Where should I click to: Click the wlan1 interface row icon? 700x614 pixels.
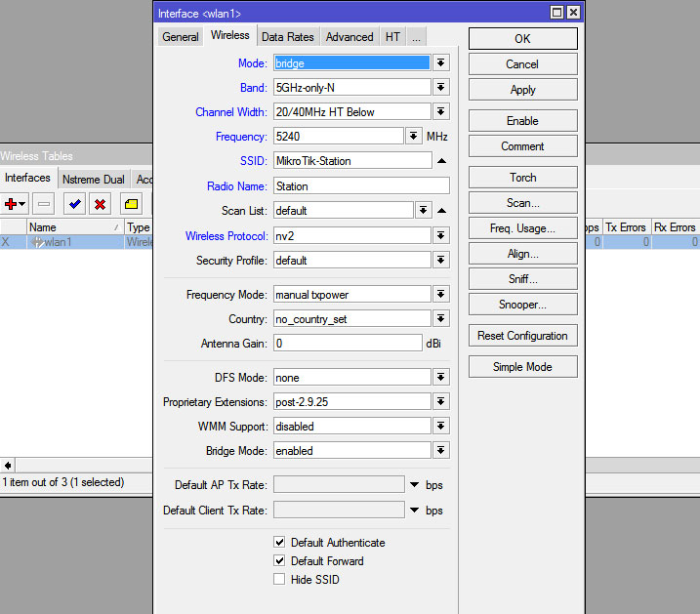coord(37,242)
